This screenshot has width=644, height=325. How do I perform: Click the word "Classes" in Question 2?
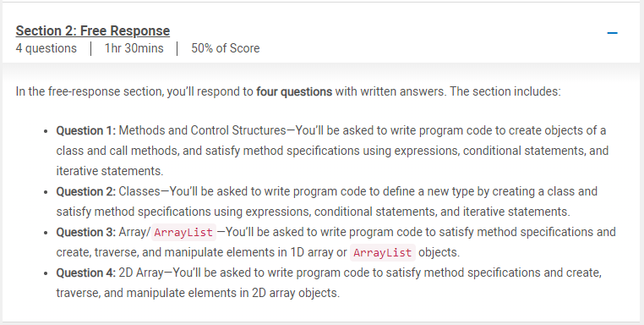coord(139,191)
